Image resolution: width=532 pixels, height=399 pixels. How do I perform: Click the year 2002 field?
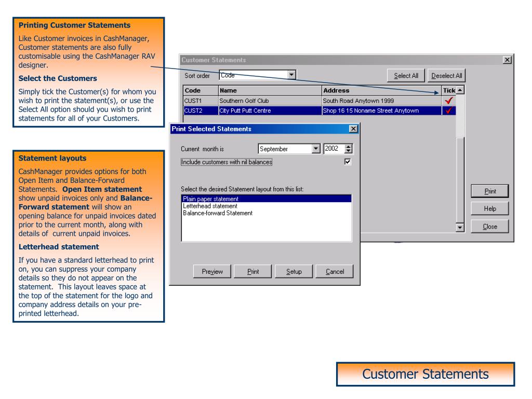[334, 149]
